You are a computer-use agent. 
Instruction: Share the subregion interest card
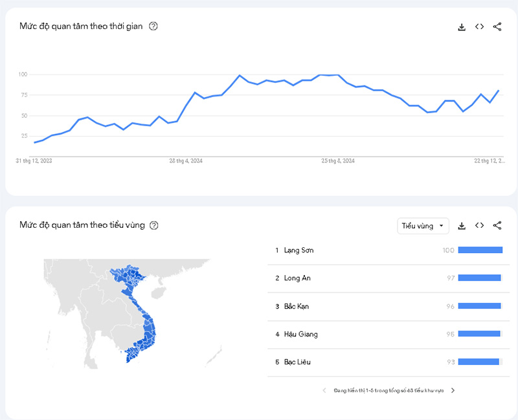click(x=497, y=225)
